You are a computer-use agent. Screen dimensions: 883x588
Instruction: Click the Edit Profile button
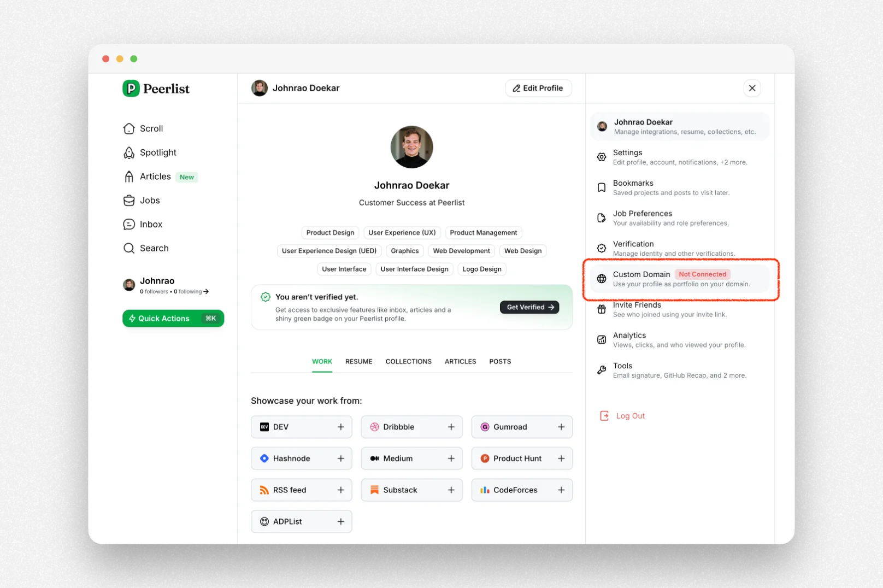tap(538, 88)
